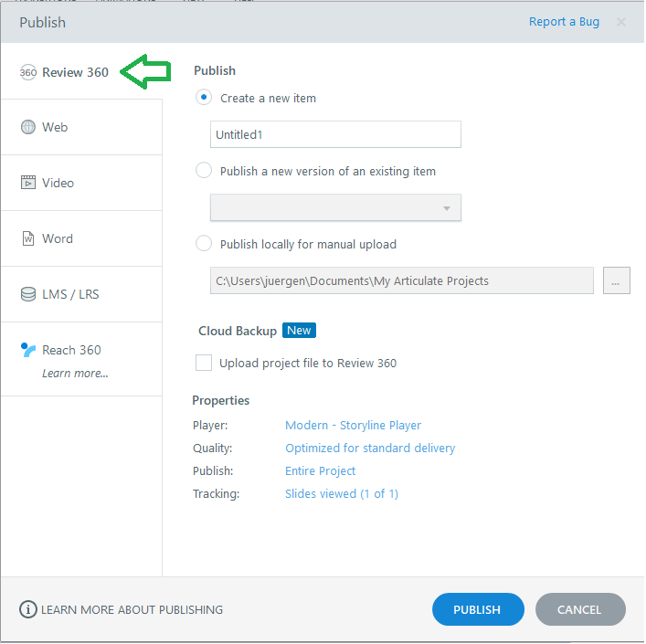Click the CANCEL button

coord(579,609)
